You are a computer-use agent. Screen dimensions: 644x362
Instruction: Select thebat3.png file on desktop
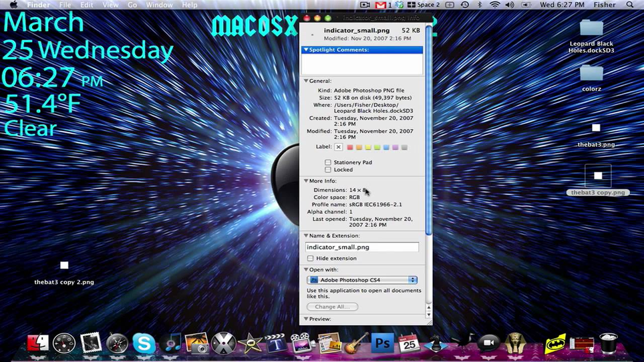coord(596,136)
